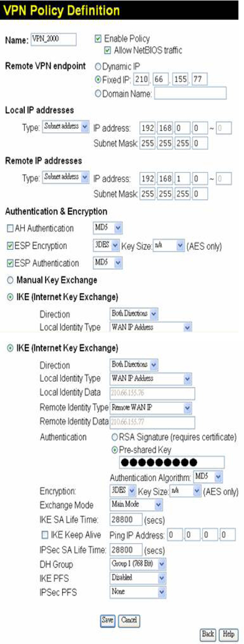Select Dynamic IP radio option
The height and width of the screenshot is (644, 244).
tap(98, 66)
